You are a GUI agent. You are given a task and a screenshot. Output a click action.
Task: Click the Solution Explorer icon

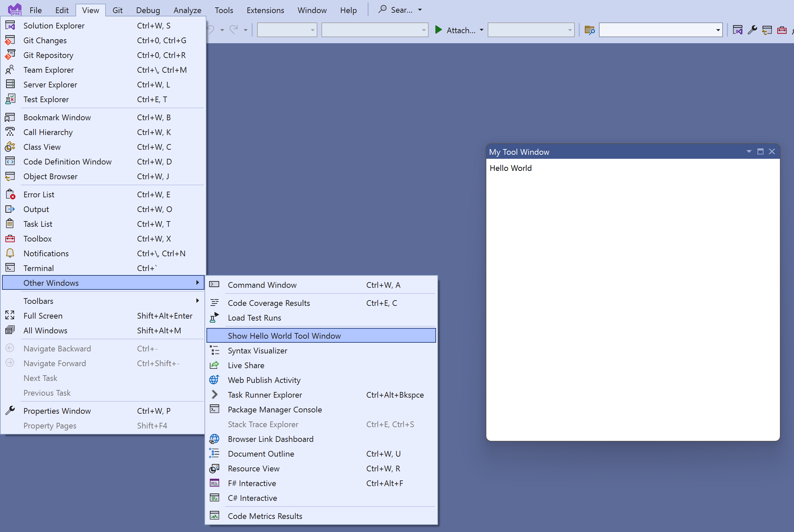coord(11,25)
